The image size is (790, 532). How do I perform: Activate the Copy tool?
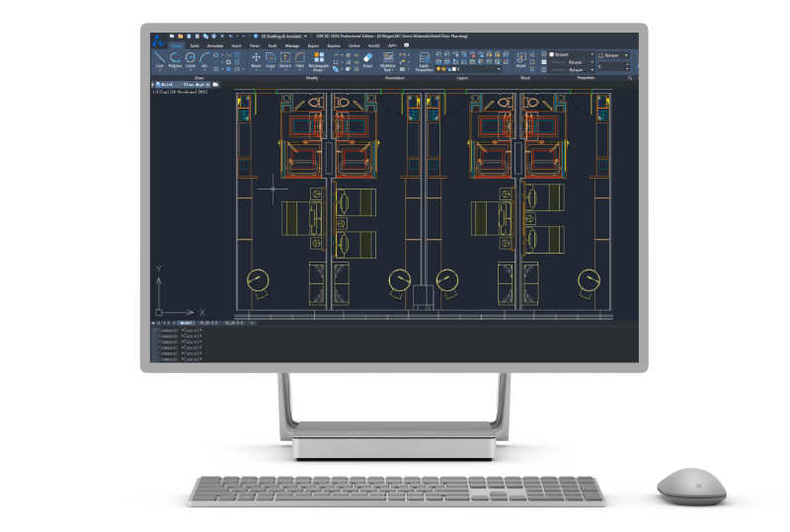point(271,58)
